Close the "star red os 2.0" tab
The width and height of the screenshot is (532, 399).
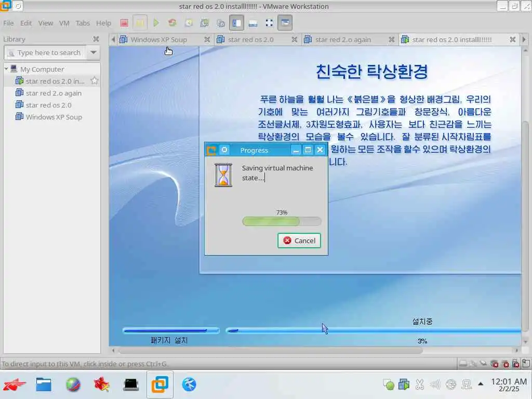coord(295,39)
